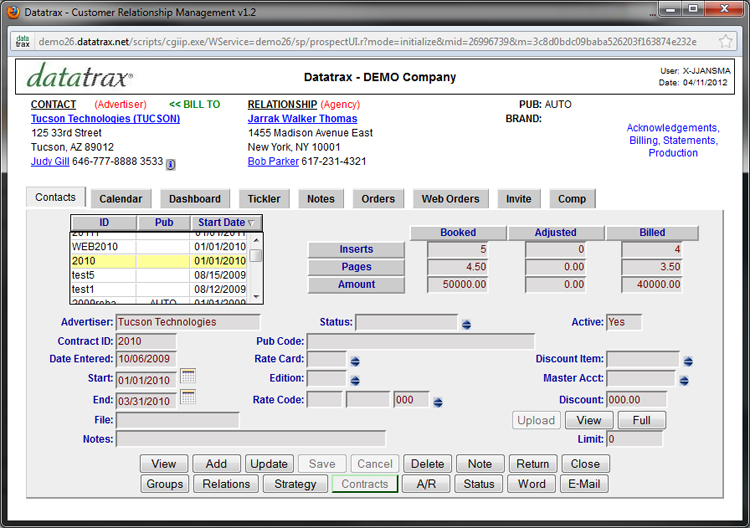Select the test1 contract row
750x528 pixels.
[x=159, y=289]
